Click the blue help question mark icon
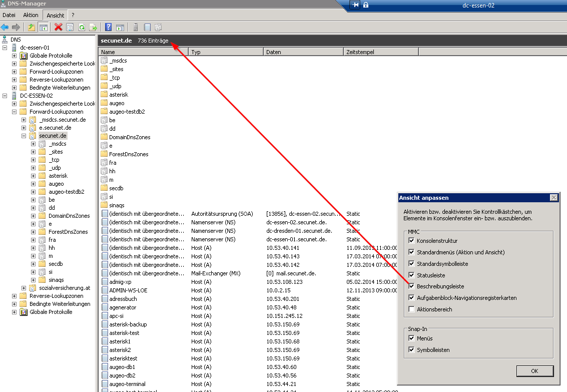Image resolution: width=567 pixels, height=392 pixels. point(109,27)
